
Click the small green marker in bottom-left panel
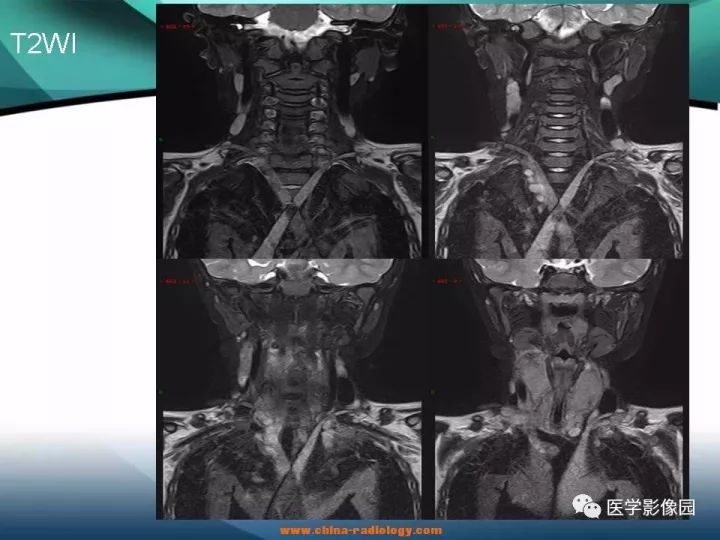[161, 392]
